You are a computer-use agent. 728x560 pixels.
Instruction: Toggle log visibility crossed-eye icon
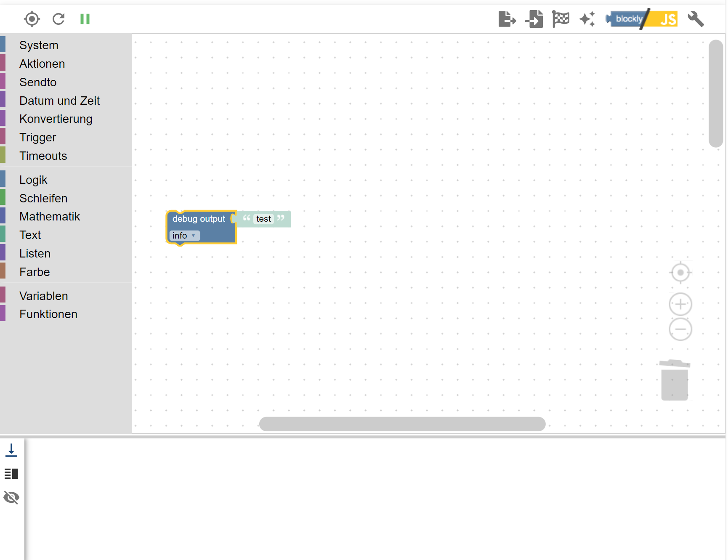coord(11,498)
